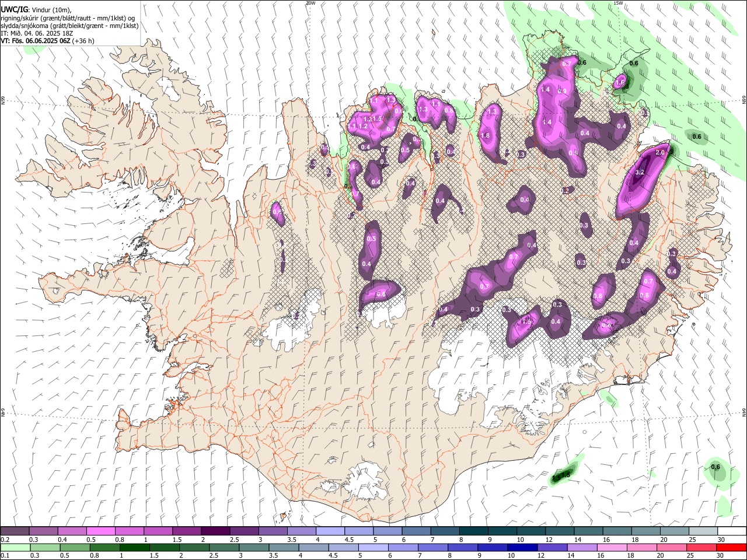Pick the pale grey 25–30 swatch in the upper legend

coord(703,531)
